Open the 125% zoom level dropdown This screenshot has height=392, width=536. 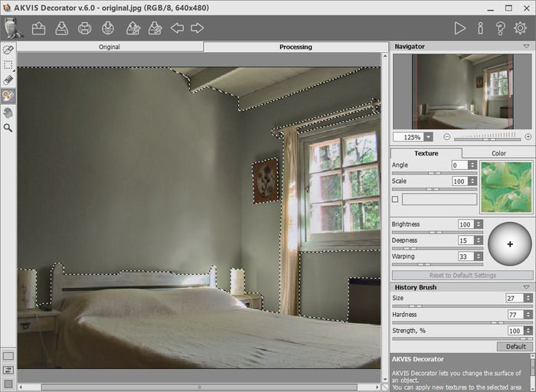(428, 137)
